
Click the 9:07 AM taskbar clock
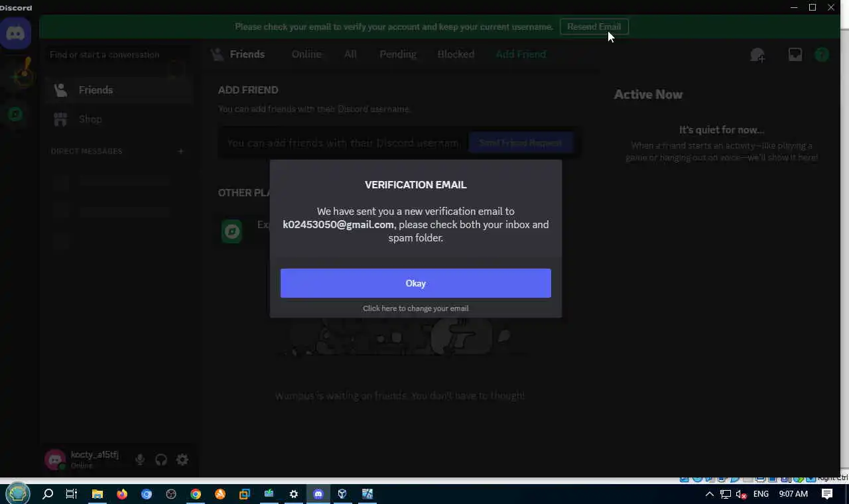tap(793, 494)
